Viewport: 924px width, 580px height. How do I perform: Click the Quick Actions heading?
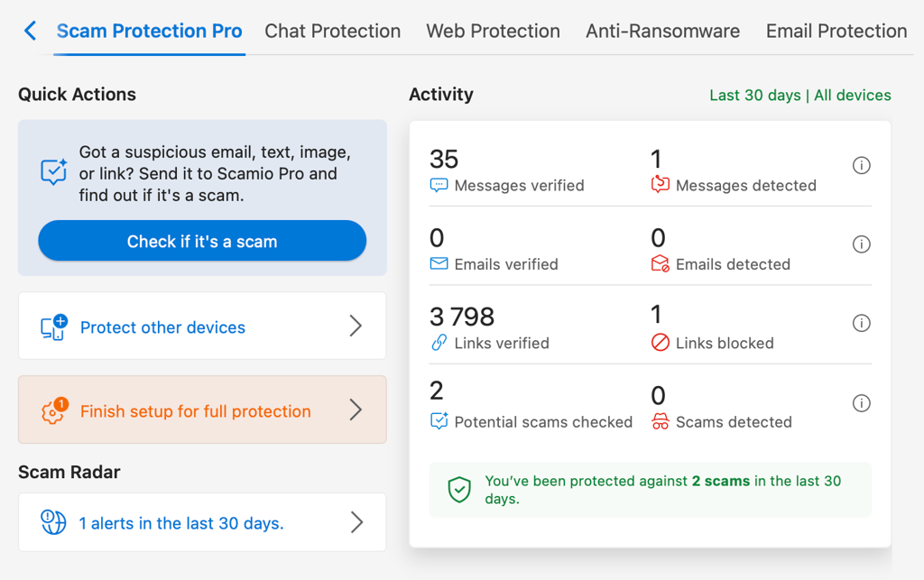click(x=77, y=94)
